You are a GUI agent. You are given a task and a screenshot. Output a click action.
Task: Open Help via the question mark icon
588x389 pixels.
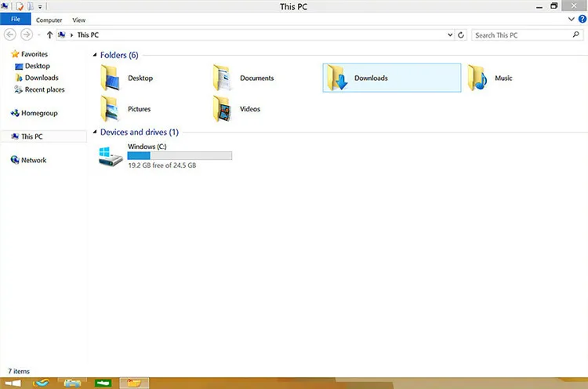pos(583,19)
